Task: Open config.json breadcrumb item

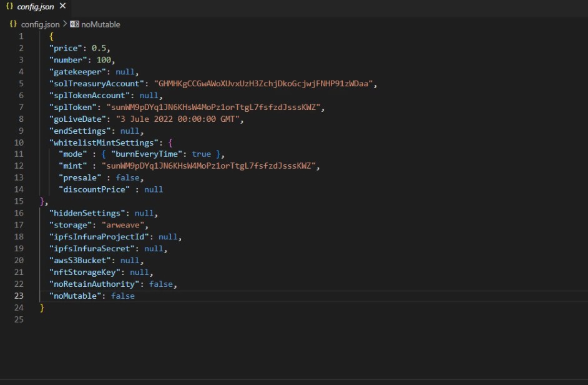Action: pos(40,24)
